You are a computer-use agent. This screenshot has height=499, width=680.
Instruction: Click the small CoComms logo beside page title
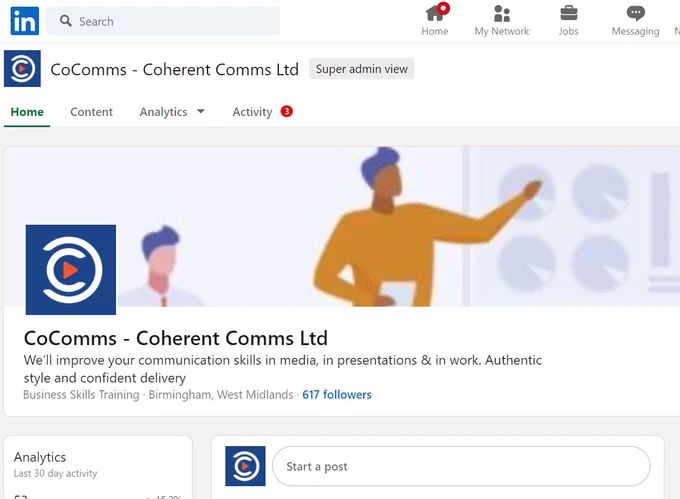(x=23, y=68)
